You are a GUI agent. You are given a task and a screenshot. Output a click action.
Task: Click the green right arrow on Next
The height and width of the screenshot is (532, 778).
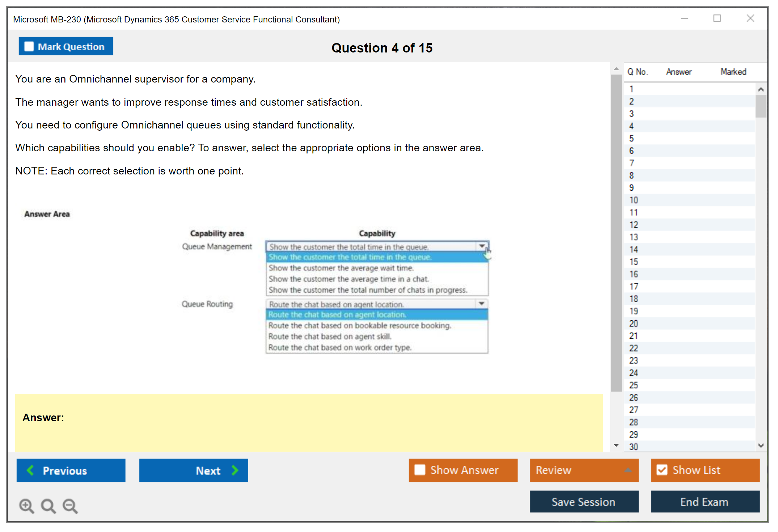[235, 470]
